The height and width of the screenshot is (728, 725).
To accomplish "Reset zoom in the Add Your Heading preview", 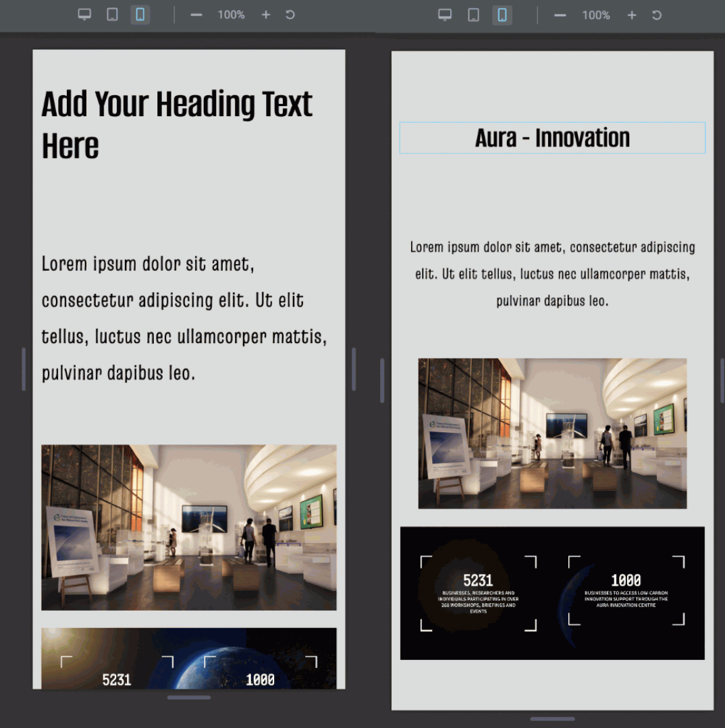I will click(x=290, y=15).
